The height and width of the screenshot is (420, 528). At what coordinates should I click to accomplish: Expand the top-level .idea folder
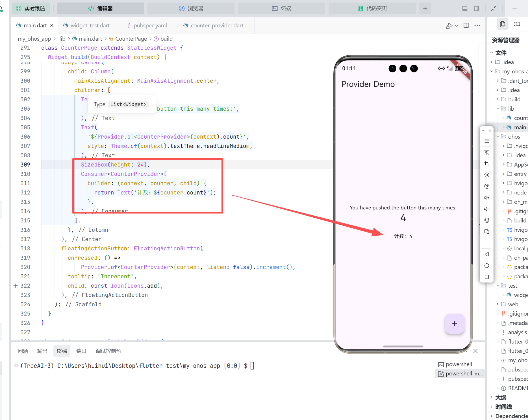click(492, 62)
